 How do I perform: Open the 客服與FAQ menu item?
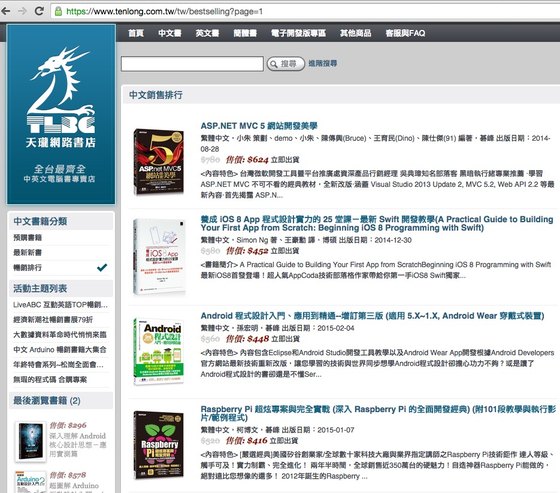[x=405, y=33]
